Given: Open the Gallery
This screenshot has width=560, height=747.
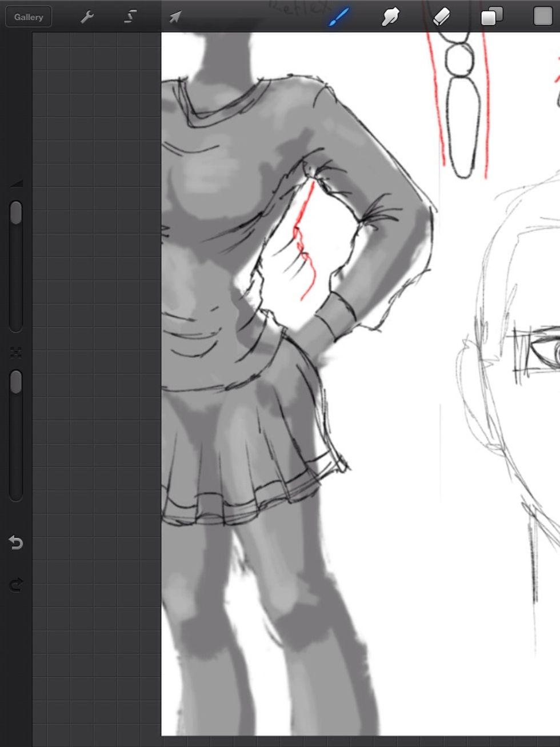Looking at the screenshot, I should pos(29,17).
